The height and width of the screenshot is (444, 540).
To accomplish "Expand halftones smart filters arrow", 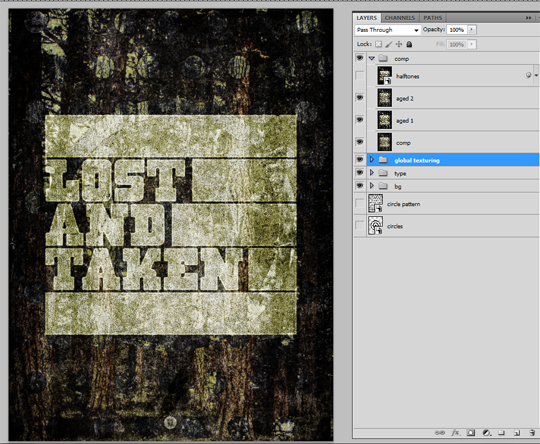I will coord(536,75).
